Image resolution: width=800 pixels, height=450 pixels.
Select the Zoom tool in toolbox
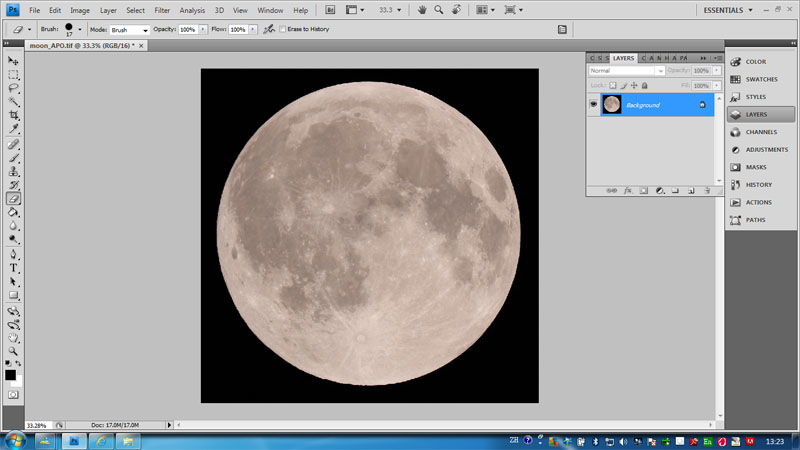coord(14,352)
